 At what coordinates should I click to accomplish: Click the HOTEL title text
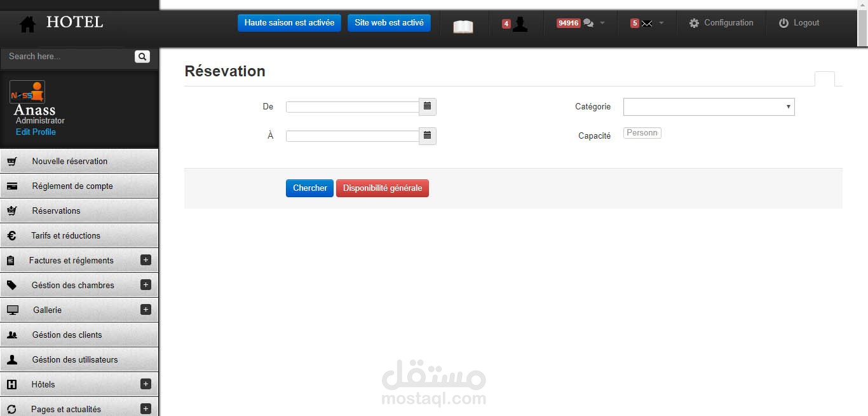click(74, 23)
